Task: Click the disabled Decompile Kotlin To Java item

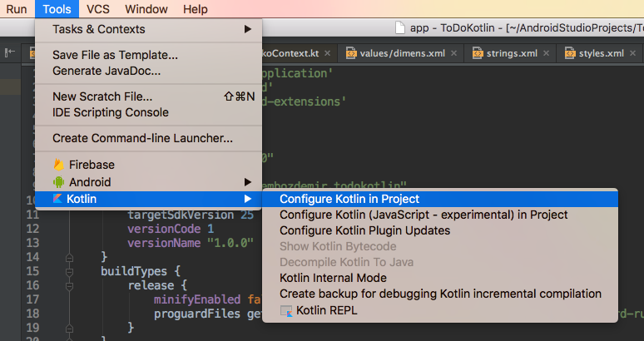Action: point(440,262)
